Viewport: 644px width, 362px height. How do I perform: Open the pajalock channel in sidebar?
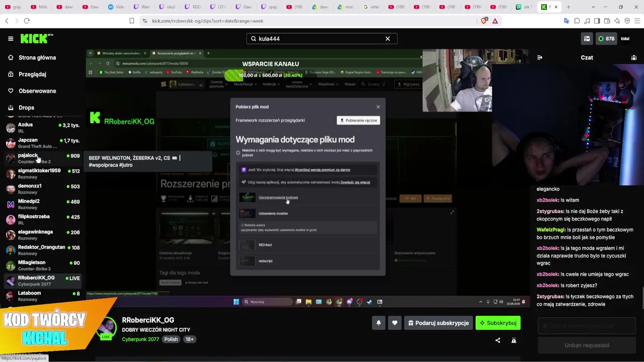coord(42,158)
